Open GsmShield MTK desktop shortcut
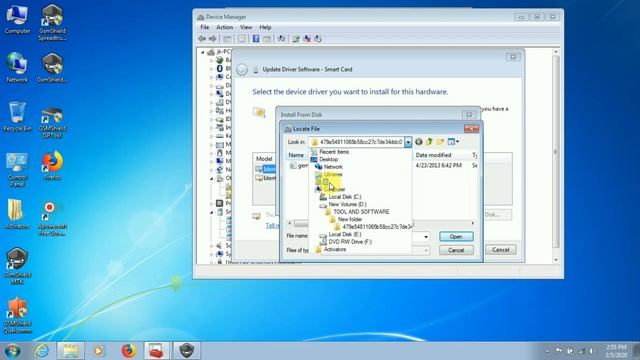 17,265
